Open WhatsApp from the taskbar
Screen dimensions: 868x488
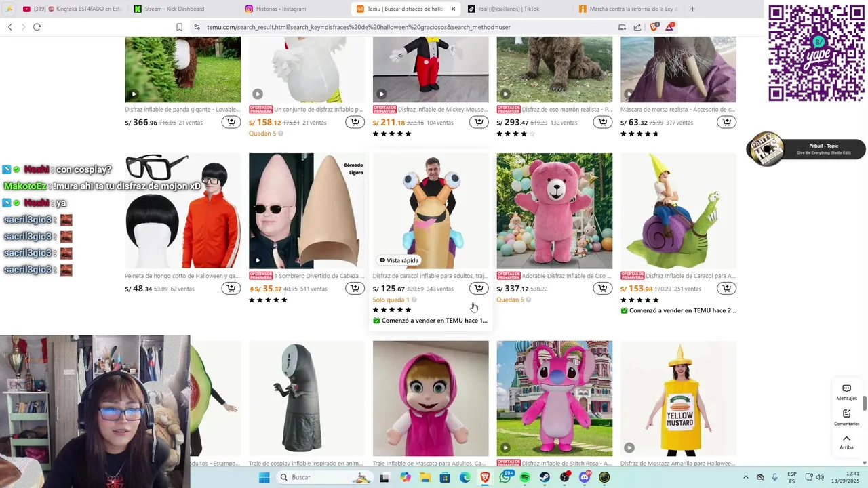505,477
